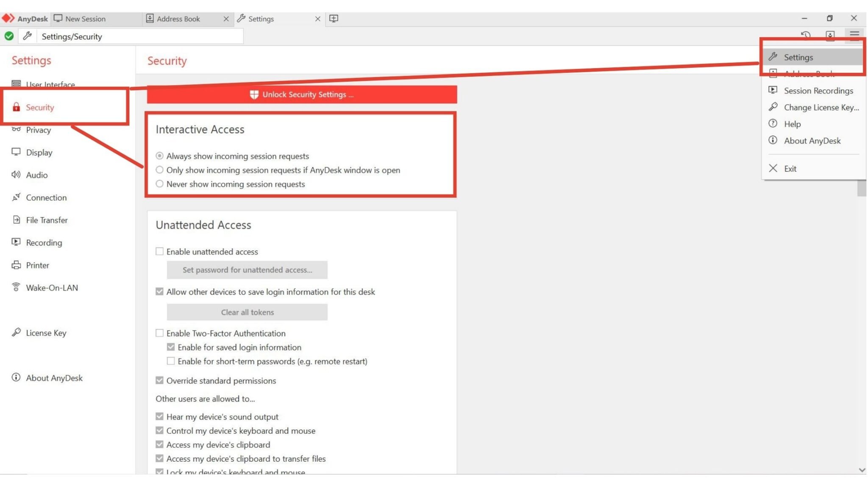Open the Privacy settings section
The width and height of the screenshot is (868, 488).
(x=68, y=130)
